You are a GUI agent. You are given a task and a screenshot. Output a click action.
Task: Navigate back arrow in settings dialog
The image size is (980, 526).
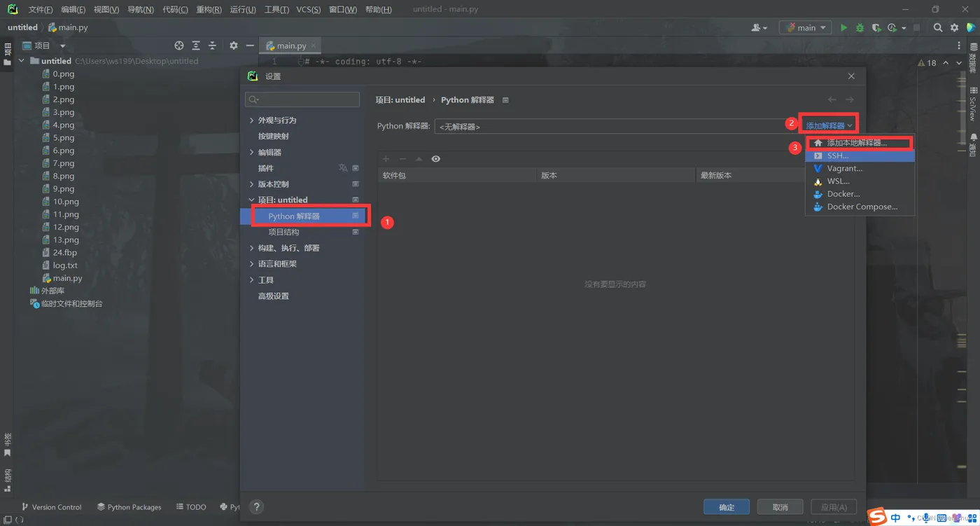[832, 100]
